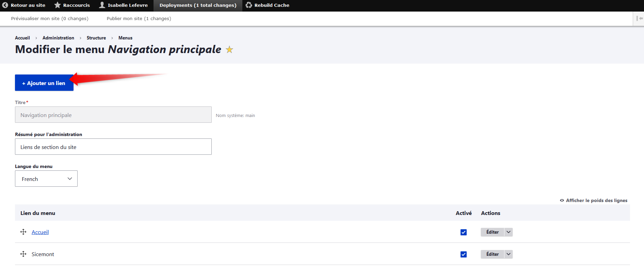Click the drag handle for the Accueil row
The width and height of the screenshot is (644, 267).
(23, 232)
